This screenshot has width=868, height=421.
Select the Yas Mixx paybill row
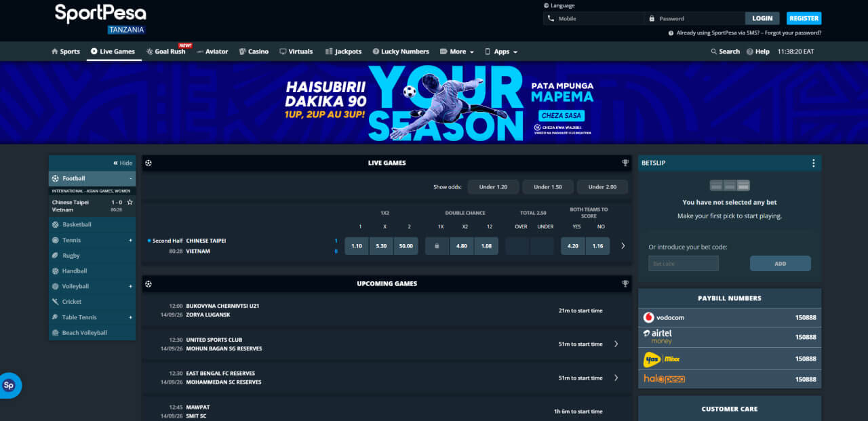[x=730, y=359]
